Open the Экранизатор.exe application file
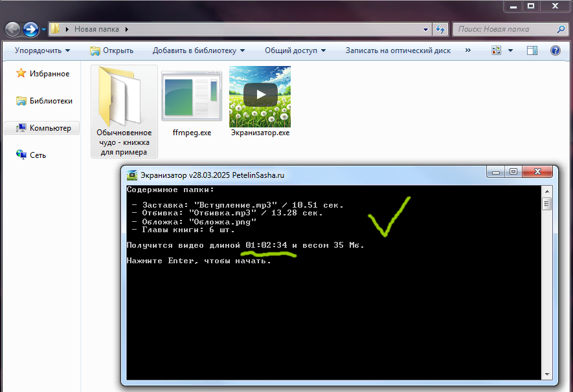The height and width of the screenshot is (392, 573). pyautogui.click(x=260, y=97)
